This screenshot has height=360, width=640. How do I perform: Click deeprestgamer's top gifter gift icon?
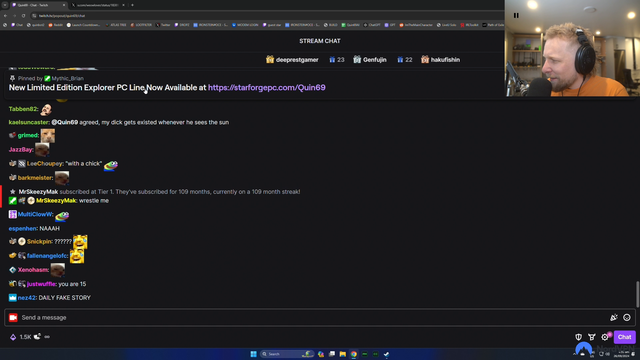270,60
